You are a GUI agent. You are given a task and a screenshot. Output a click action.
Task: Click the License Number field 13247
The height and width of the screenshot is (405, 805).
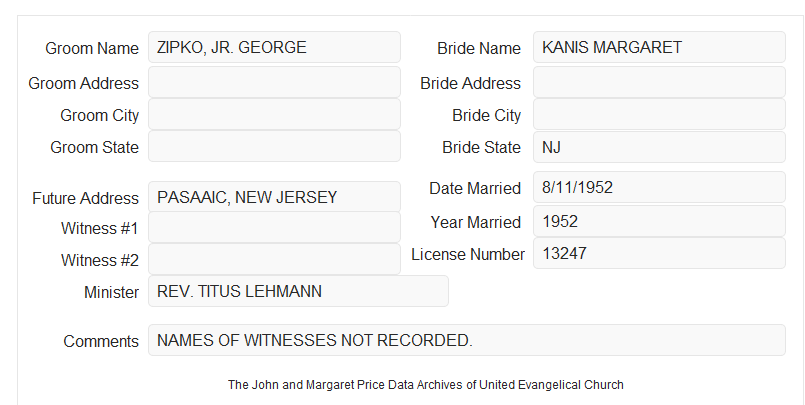(x=659, y=253)
